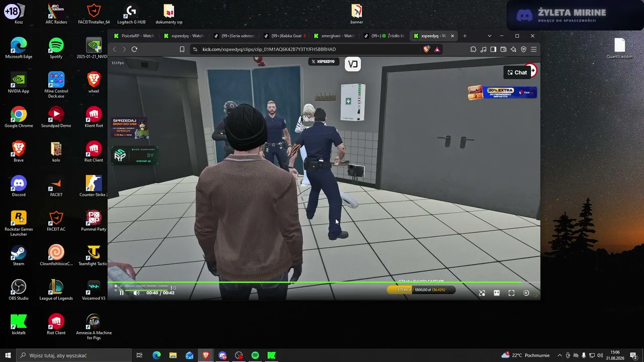Click the Windows taskbar search box

coord(73,355)
